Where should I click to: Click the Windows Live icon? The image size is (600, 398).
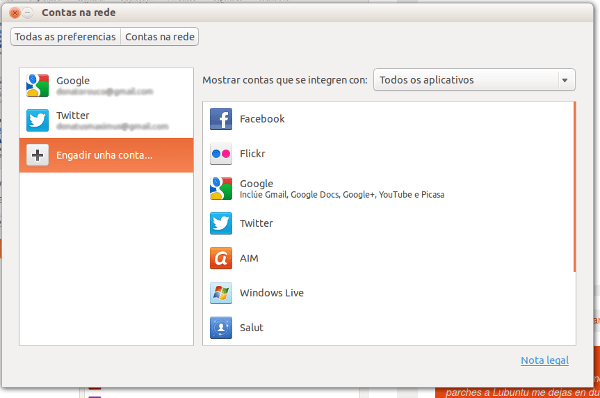coord(221,293)
